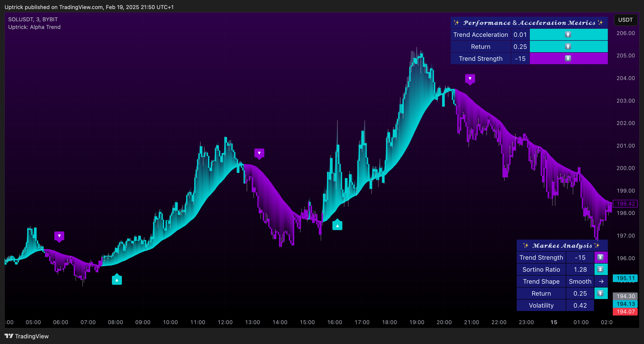Screen dimensions: 644x344
Task: Click the purple sell signal marker near 06:00
Action: click(59, 236)
